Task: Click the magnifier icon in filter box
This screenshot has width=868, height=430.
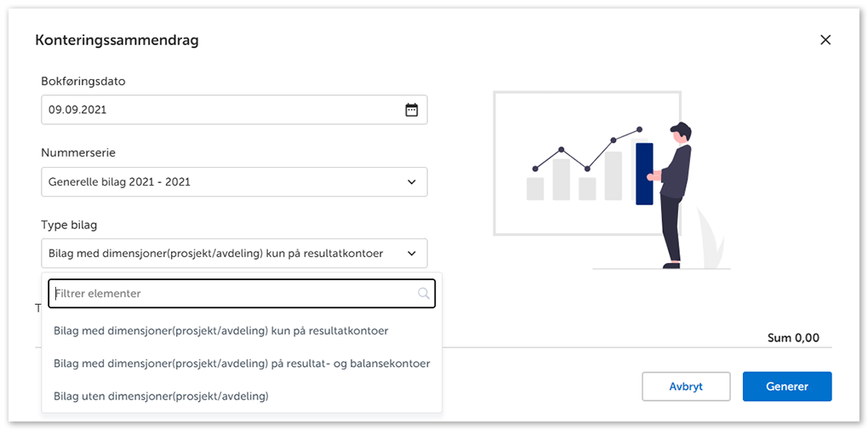Action: (x=424, y=294)
